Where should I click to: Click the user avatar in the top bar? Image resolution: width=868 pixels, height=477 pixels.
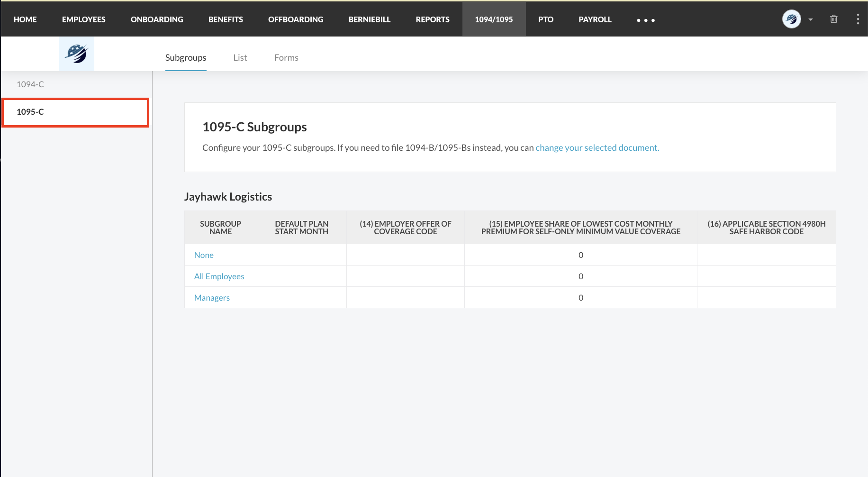[x=791, y=19]
